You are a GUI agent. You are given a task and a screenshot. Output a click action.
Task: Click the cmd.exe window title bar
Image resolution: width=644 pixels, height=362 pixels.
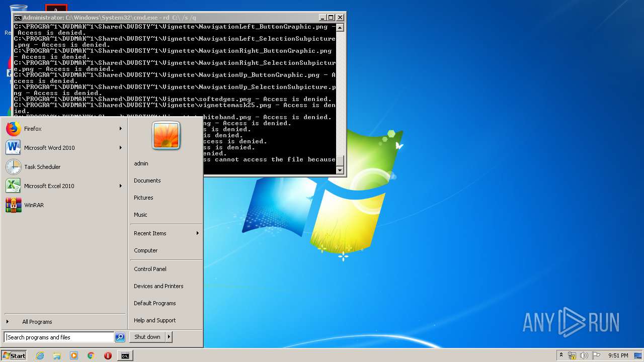coord(166,17)
